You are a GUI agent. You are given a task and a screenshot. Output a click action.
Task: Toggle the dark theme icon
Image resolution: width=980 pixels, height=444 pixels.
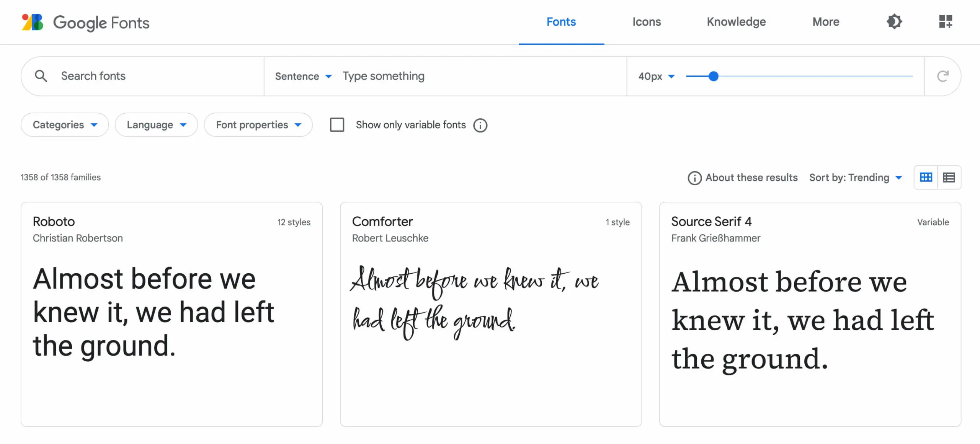pos(894,21)
